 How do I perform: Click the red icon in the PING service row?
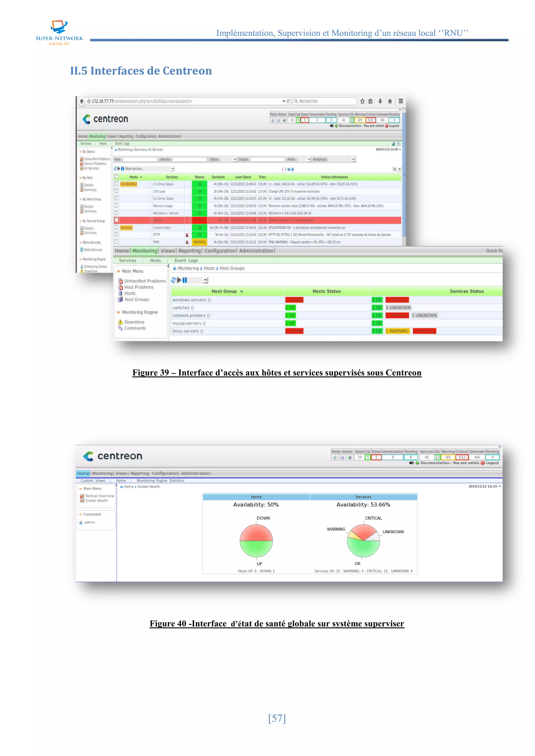187,242
